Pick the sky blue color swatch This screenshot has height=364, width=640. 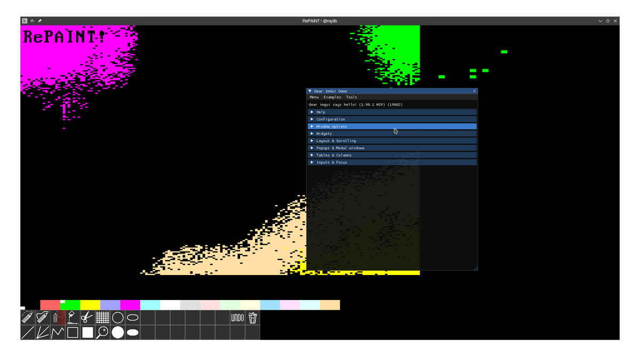270,305
